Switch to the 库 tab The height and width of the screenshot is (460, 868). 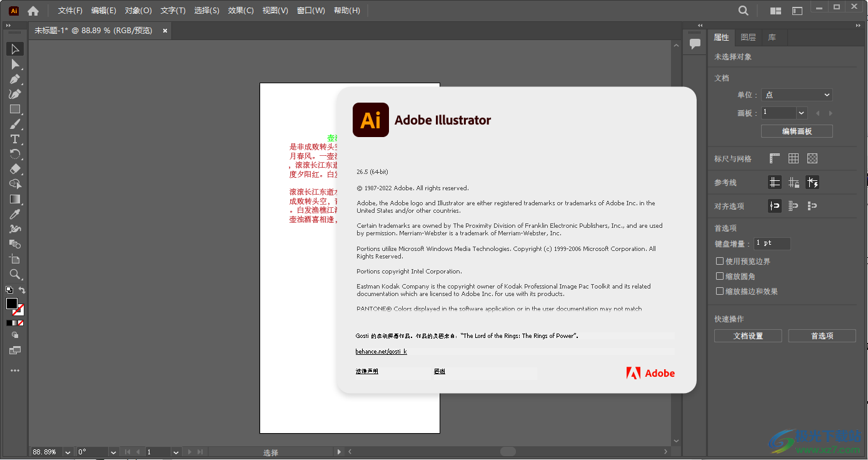pyautogui.click(x=772, y=38)
